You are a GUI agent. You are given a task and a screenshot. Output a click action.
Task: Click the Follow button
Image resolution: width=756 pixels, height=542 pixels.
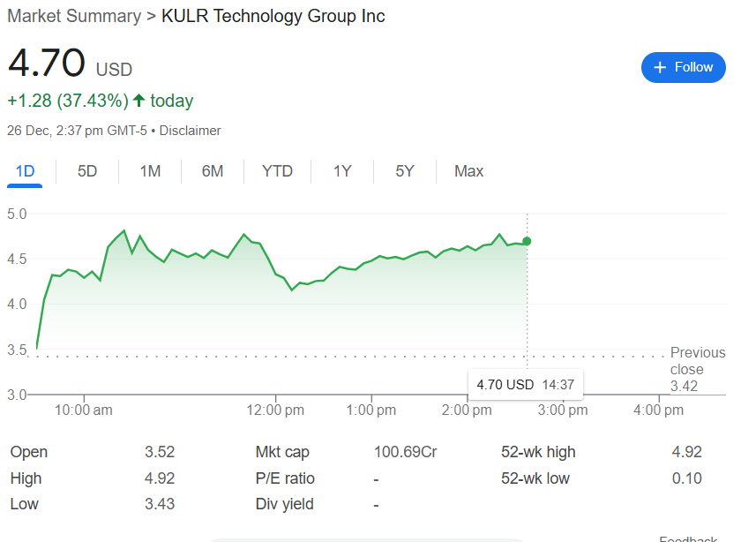(684, 67)
